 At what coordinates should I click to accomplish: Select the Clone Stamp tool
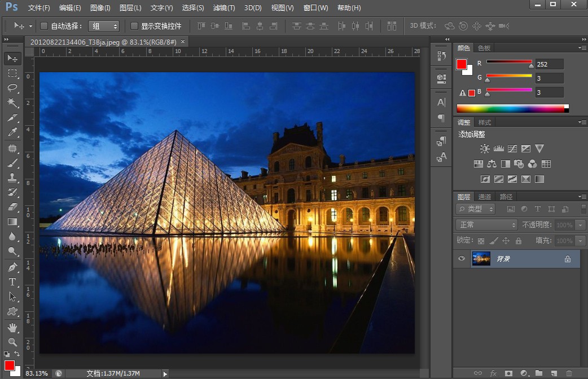click(12, 177)
